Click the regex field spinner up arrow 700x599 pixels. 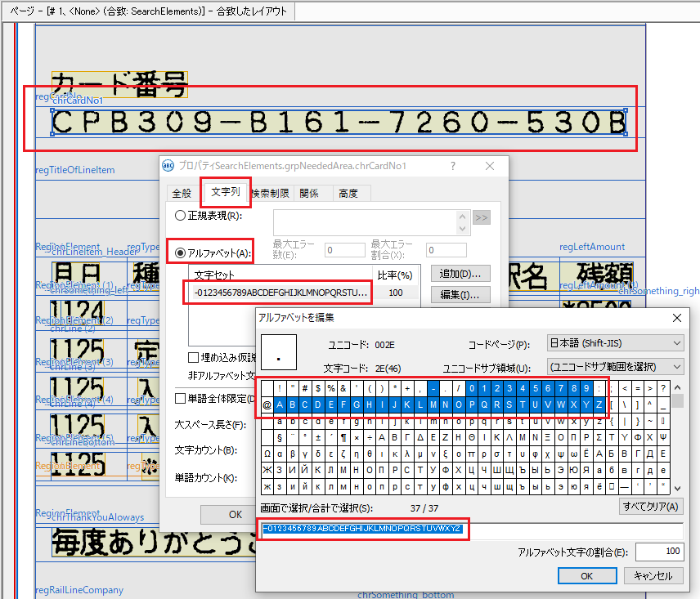click(463, 217)
